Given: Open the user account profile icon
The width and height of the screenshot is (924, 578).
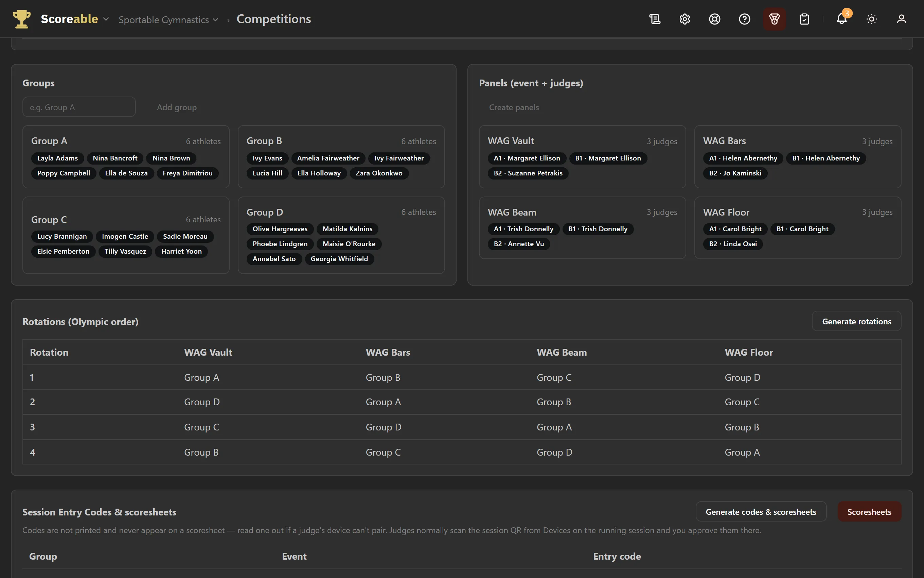Looking at the screenshot, I should coord(901,19).
